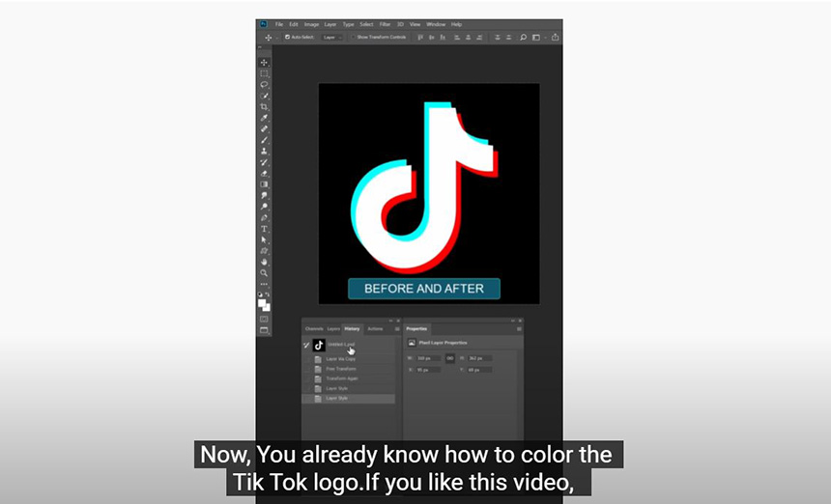Toggle the link width and height button
This screenshot has height=504, width=831.
pos(450,358)
